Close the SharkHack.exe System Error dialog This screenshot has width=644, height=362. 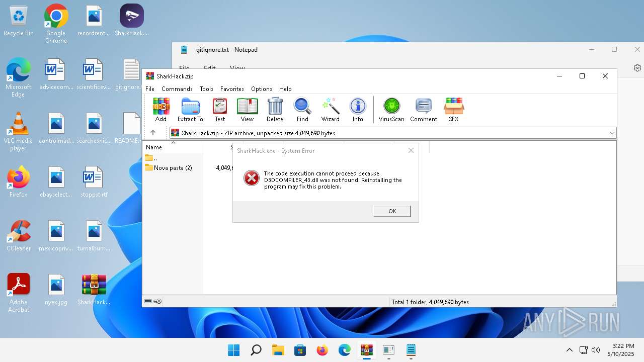click(x=411, y=150)
